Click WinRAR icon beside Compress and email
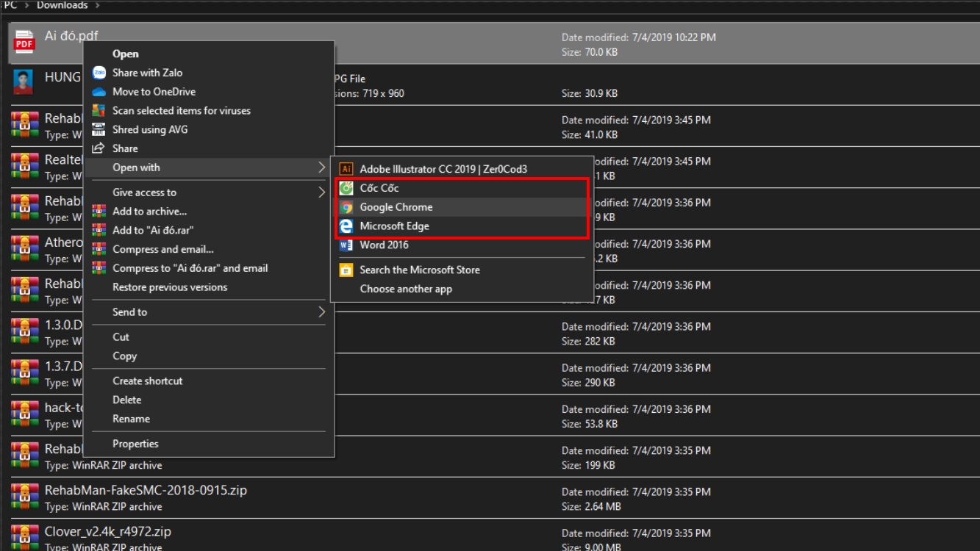 click(x=99, y=249)
